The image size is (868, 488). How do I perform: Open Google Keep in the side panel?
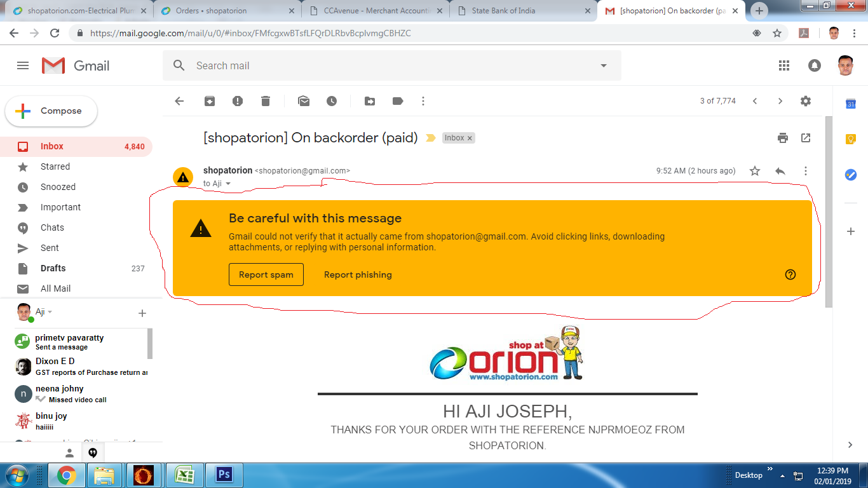(851, 139)
